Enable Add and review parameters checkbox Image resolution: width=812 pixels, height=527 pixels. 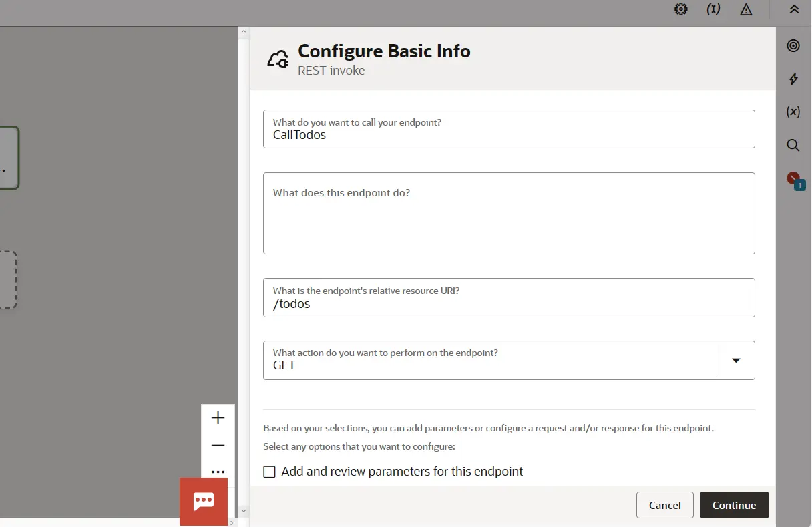coord(270,472)
